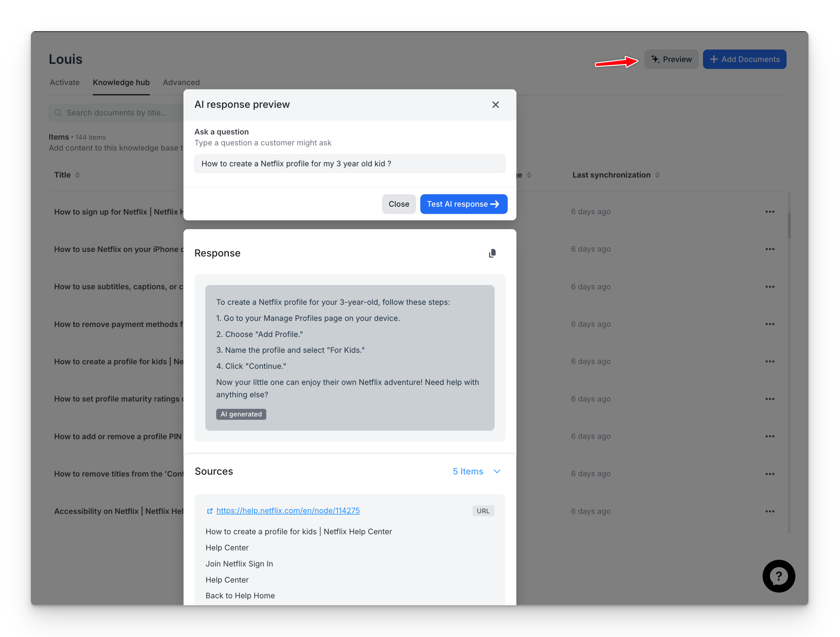840x637 pixels.
Task: Close the AI response preview dialog with X
Action: coord(495,105)
